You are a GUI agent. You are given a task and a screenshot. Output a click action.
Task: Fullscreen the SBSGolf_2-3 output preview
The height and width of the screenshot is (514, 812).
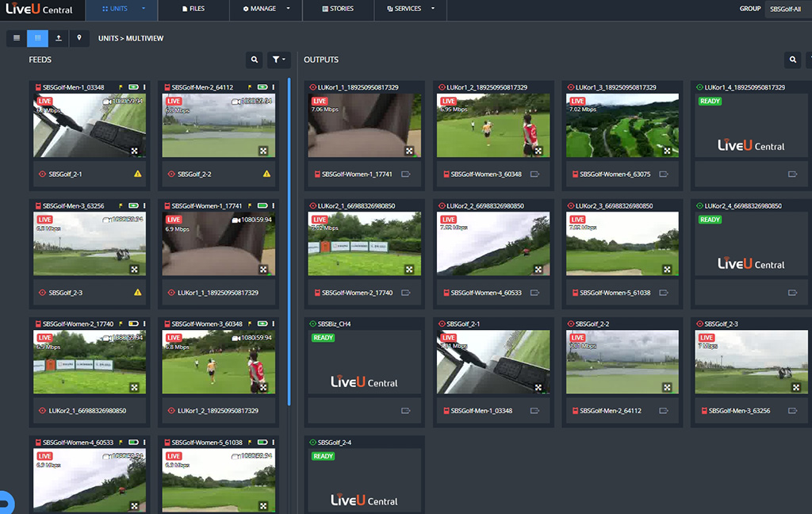coord(796,388)
